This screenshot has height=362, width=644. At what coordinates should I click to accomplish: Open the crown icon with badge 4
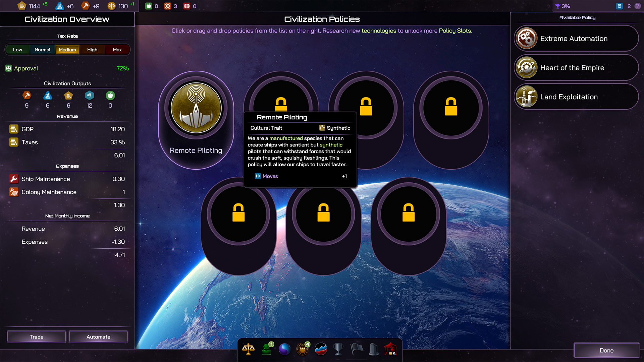[x=303, y=349]
